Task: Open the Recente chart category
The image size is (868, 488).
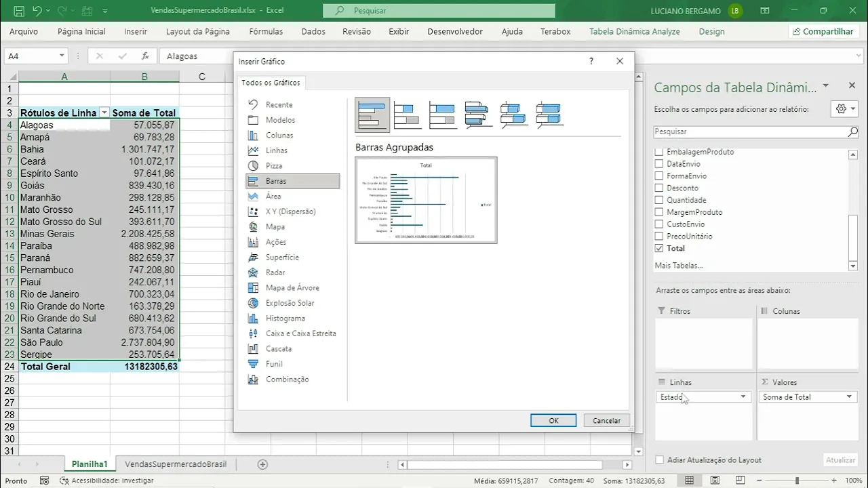Action: point(292,104)
